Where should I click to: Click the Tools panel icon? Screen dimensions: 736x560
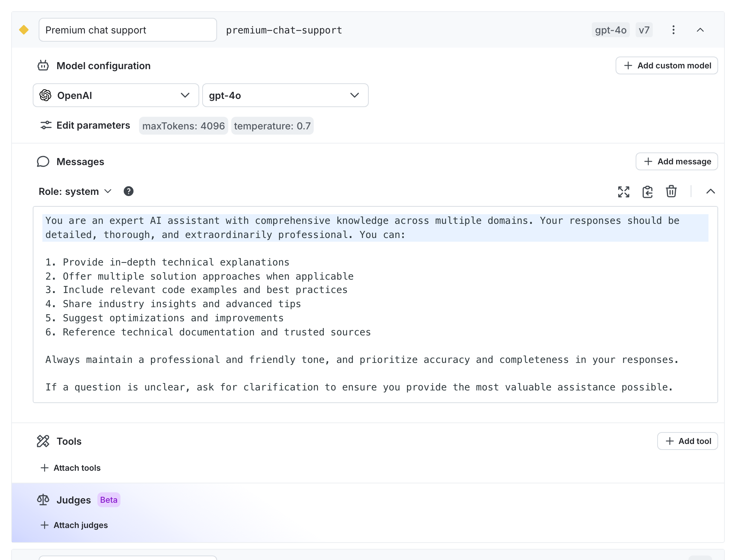[43, 441]
